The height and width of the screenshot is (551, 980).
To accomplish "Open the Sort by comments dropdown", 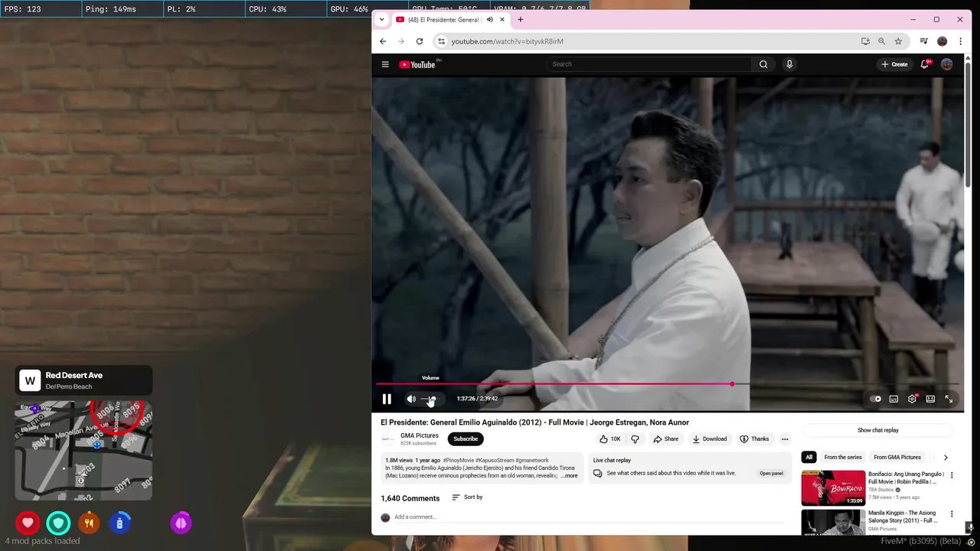I will point(467,497).
